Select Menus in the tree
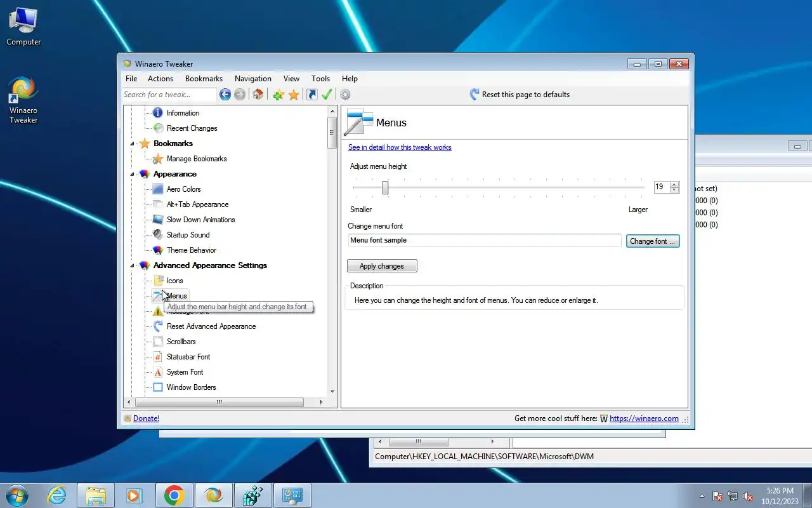The height and width of the screenshot is (508, 812). [x=177, y=296]
